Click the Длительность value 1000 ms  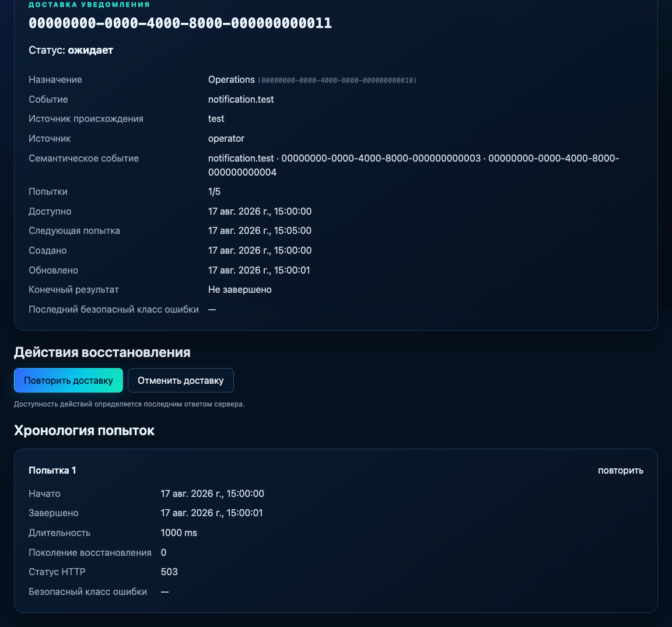pyautogui.click(x=178, y=533)
